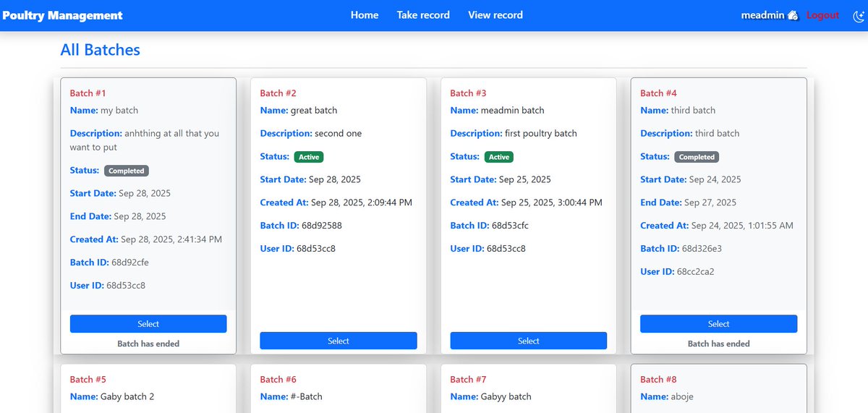Click the Completed badge in Batch #4

697,157
